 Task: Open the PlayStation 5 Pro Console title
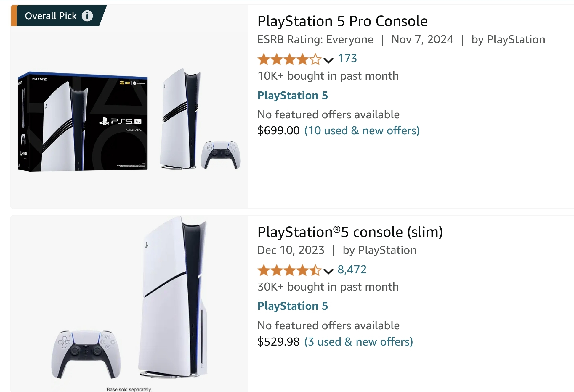pos(342,21)
